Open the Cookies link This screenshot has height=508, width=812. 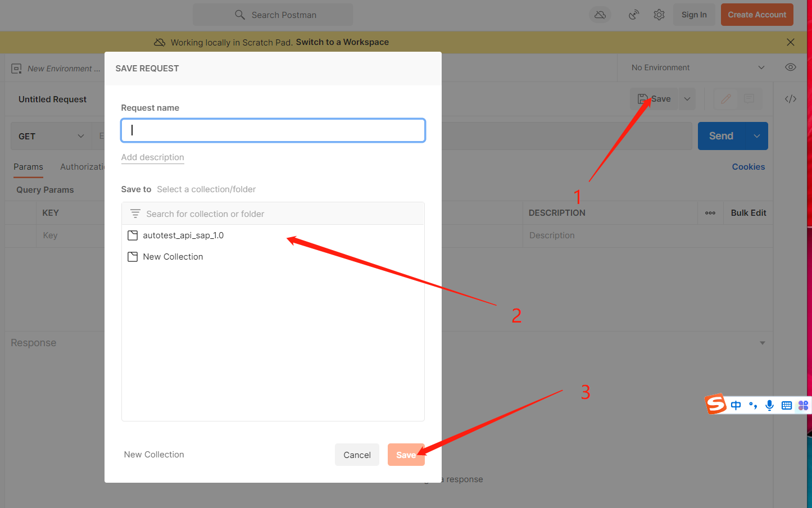pyautogui.click(x=748, y=167)
